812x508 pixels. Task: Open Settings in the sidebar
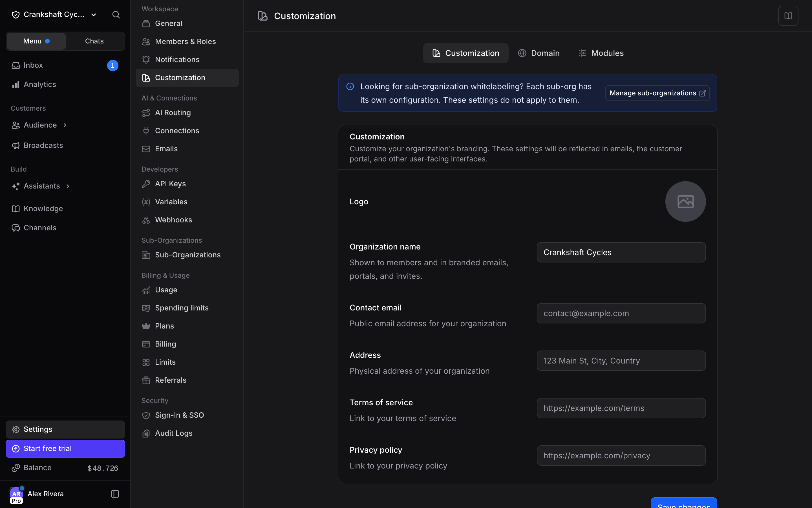coord(65,429)
